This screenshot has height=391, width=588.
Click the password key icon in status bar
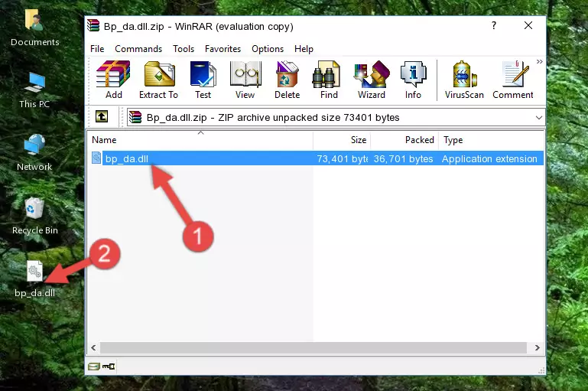(x=109, y=367)
